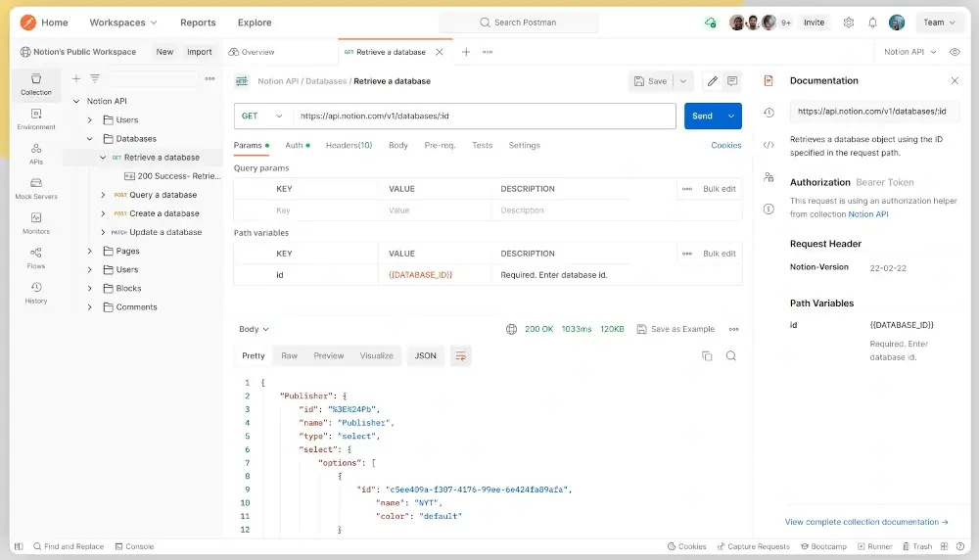
Task: Open the Workspaces dropdown menu
Action: coord(123,23)
